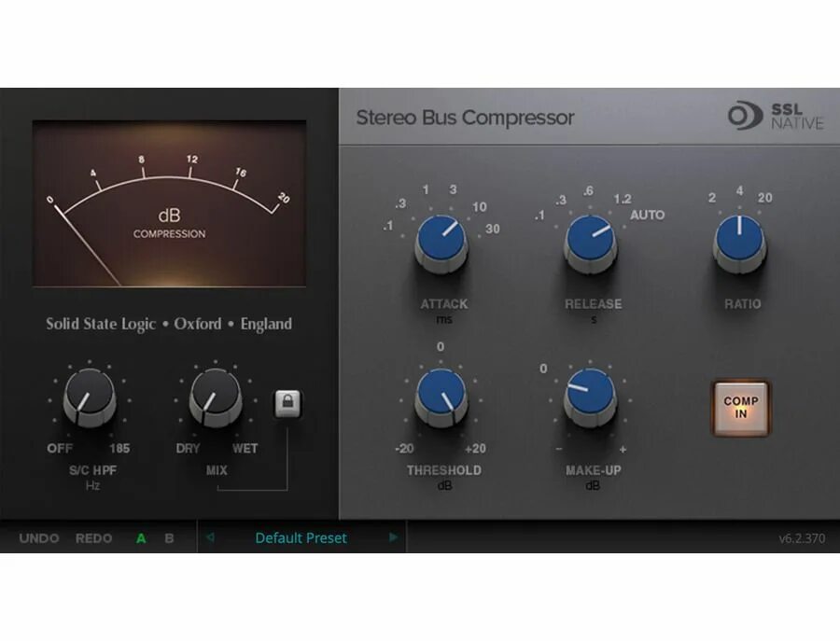Click the Ratio knob

click(x=740, y=244)
